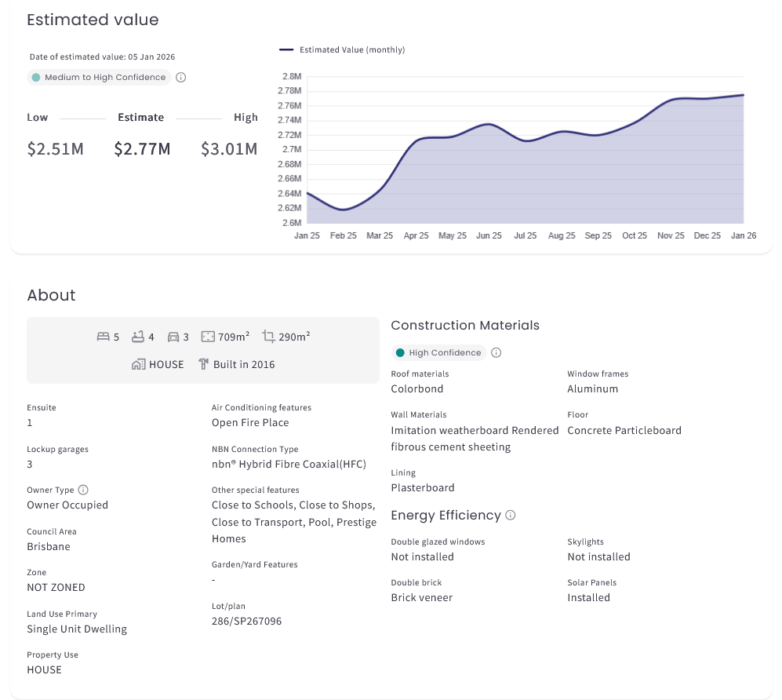Click the $3.01M high estimate value
Image resolution: width=782 pixels, height=700 pixels.
(x=229, y=148)
